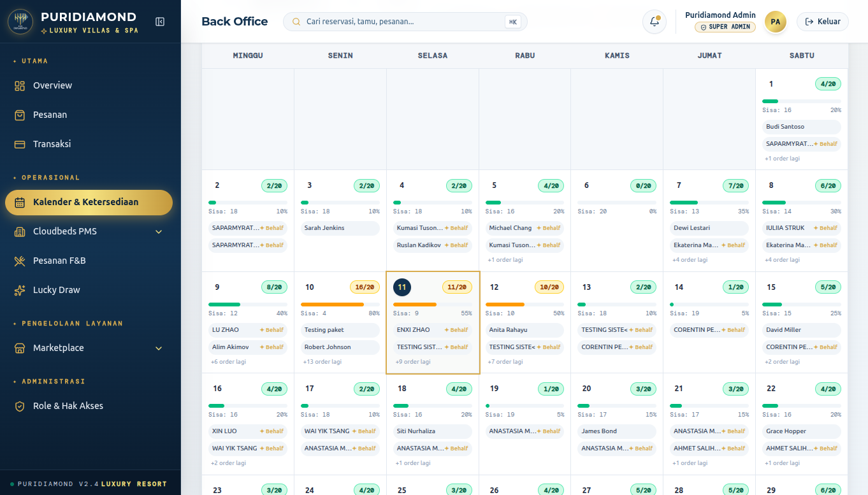The width and height of the screenshot is (868, 495).
Task: Open Alim Akimov booking on day 9
Action: coord(248,347)
